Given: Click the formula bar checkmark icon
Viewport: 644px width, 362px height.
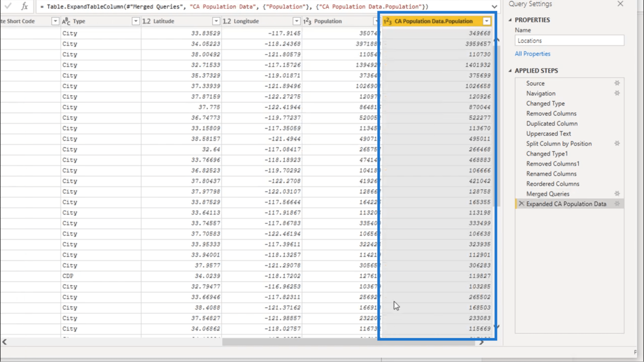Looking at the screenshot, I should click(8, 6).
